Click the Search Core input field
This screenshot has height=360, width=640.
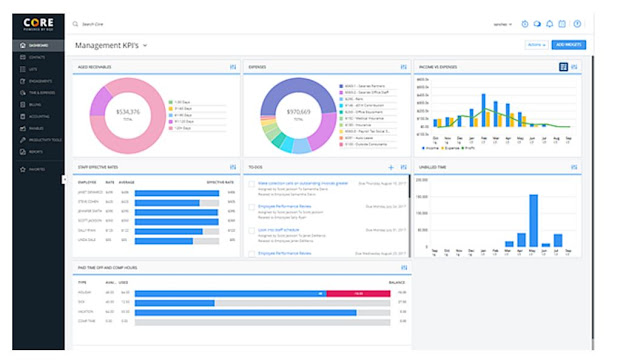[122, 24]
